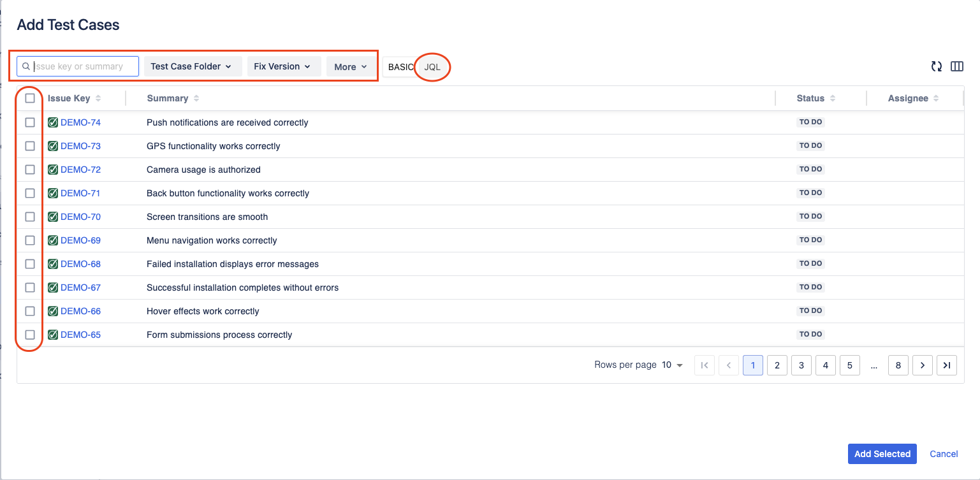
Task: Check the box for DEMO-74
Action: (30, 122)
